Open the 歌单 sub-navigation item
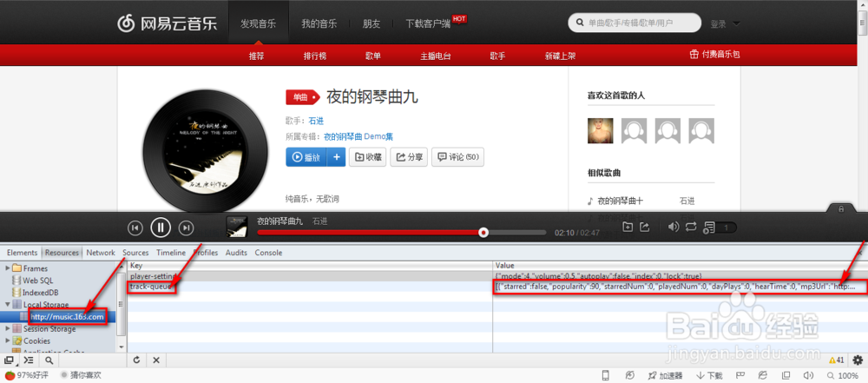This screenshot has width=868, height=383. [373, 56]
